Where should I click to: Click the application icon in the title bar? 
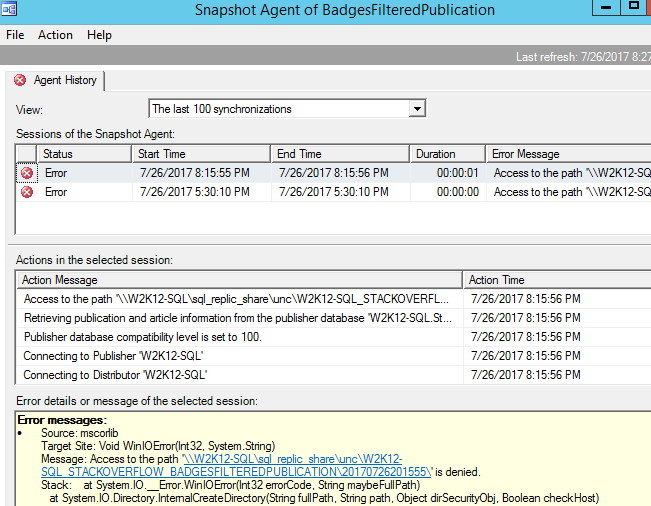tap(13, 10)
